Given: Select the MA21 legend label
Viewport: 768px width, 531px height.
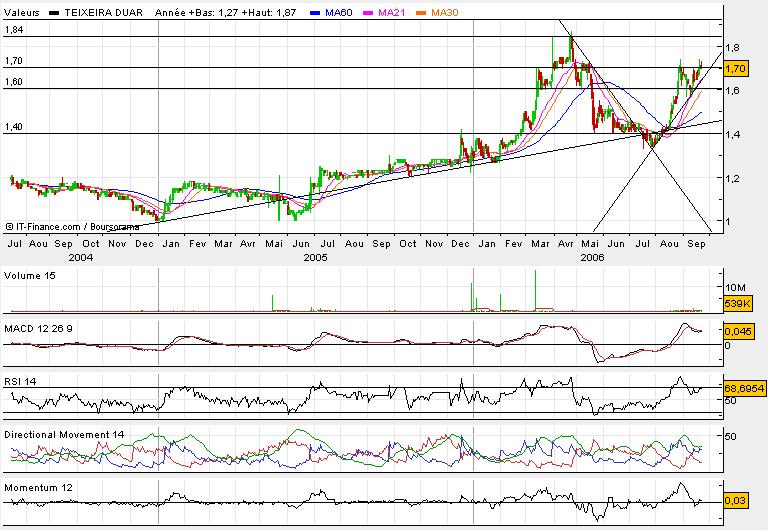Looking at the screenshot, I should (391, 13).
